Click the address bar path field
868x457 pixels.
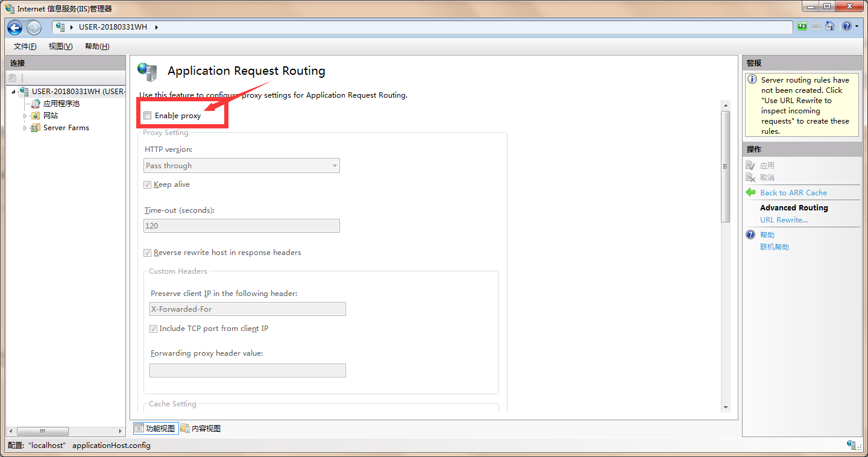[x=422, y=27]
